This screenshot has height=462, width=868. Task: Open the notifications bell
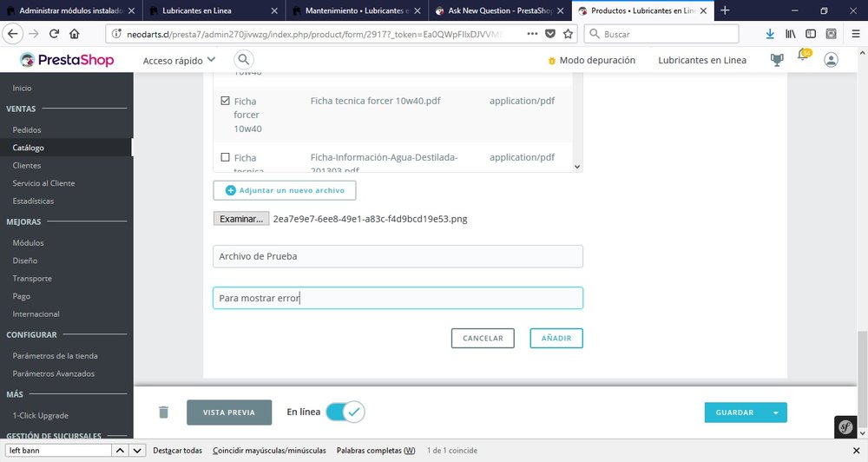click(x=803, y=56)
